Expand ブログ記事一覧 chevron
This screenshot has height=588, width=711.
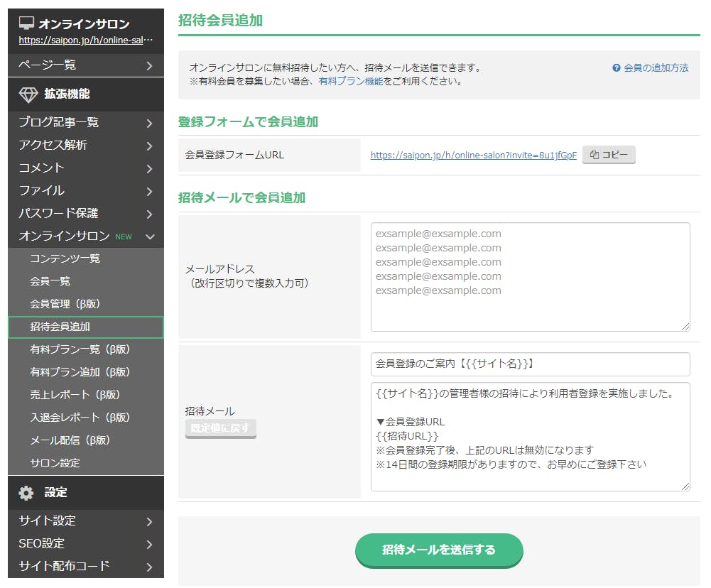[x=149, y=123]
